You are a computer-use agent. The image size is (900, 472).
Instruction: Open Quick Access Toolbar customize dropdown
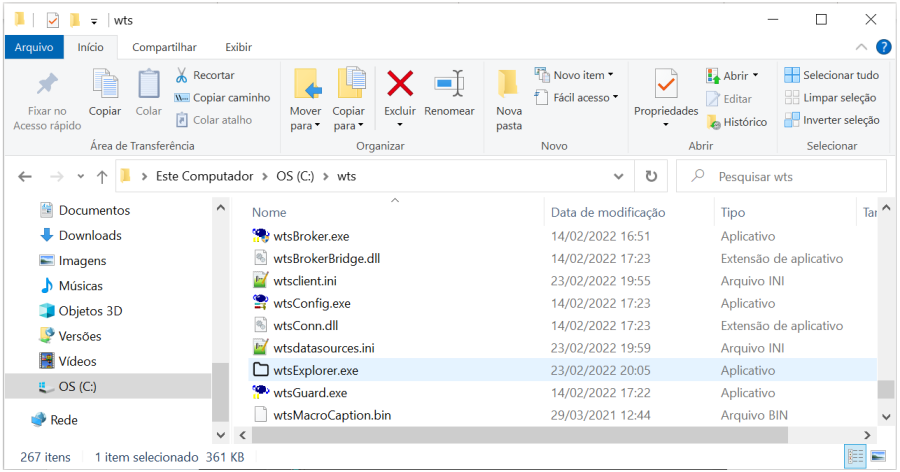pyautogui.click(x=94, y=21)
